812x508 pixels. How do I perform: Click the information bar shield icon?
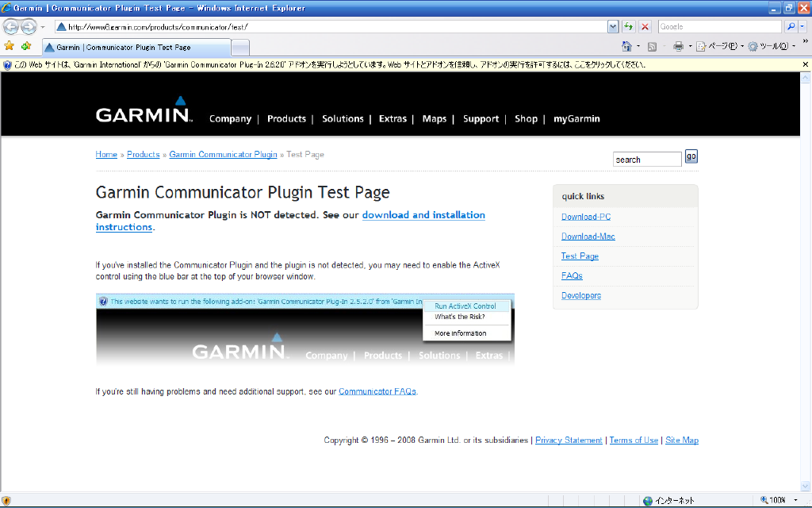7,65
